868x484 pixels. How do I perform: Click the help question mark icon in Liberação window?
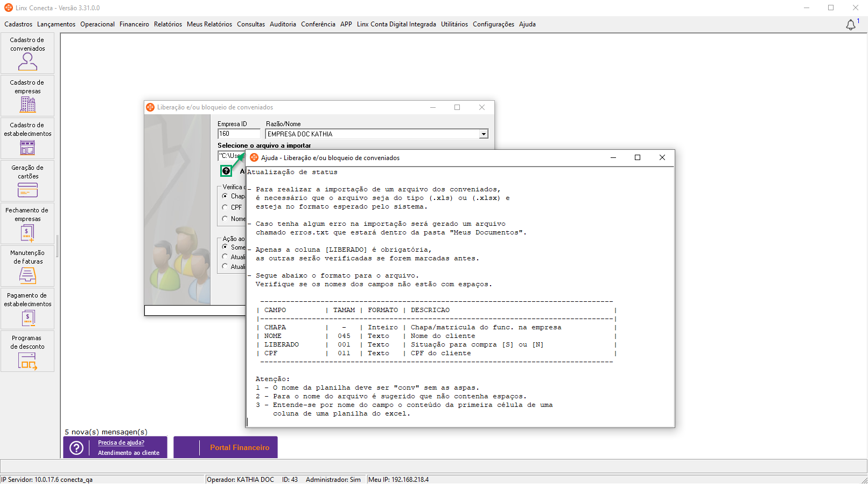[x=226, y=171]
